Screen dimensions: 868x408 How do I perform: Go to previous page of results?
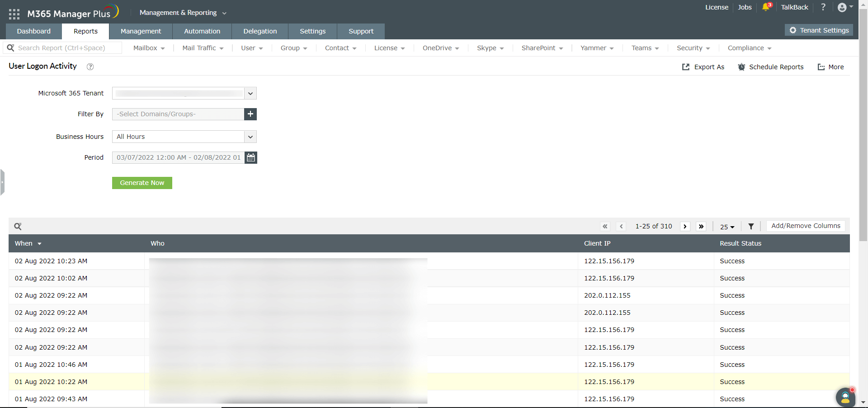click(621, 226)
